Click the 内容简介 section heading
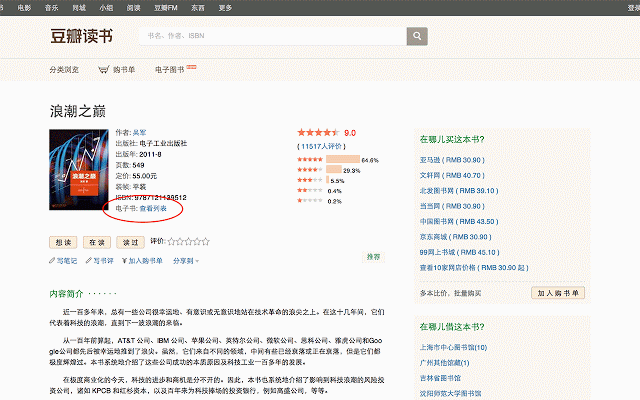The image size is (640, 400). [x=66, y=293]
